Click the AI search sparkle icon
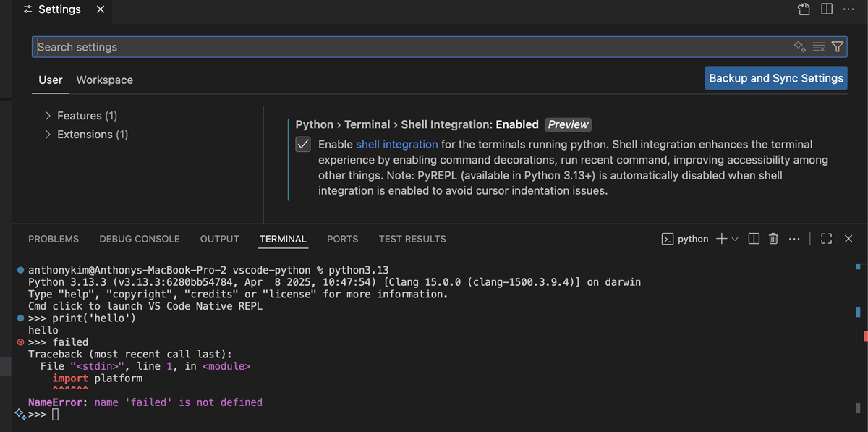 [x=799, y=46]
